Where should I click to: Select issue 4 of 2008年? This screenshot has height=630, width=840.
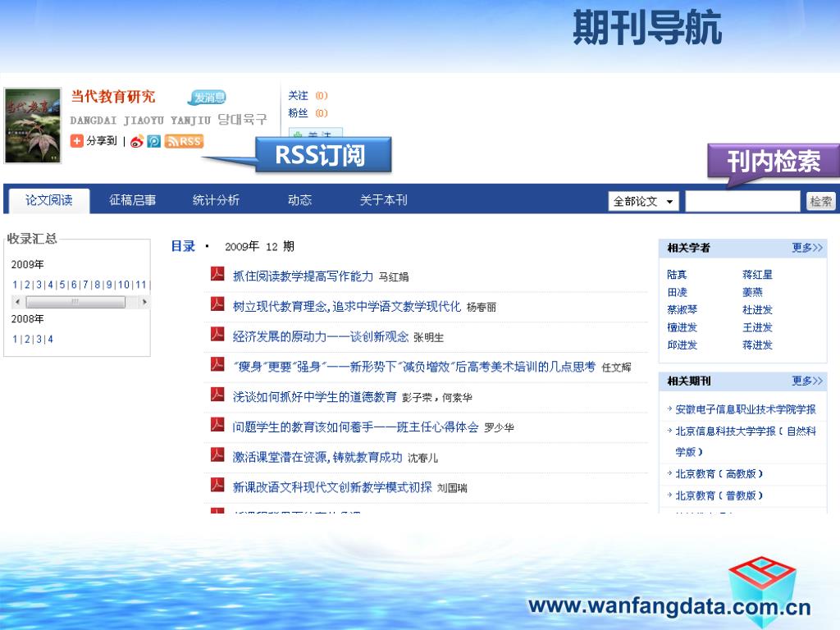click(x=50, y=340)
